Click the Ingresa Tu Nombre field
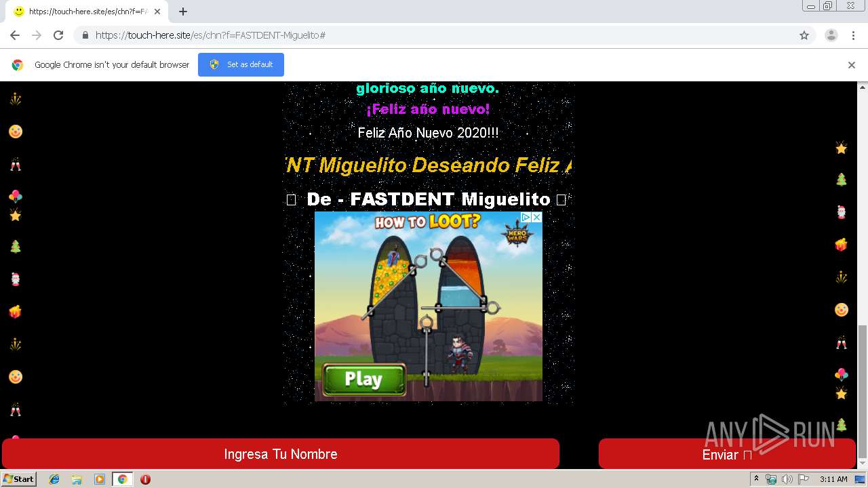 (x=281, y=454)
